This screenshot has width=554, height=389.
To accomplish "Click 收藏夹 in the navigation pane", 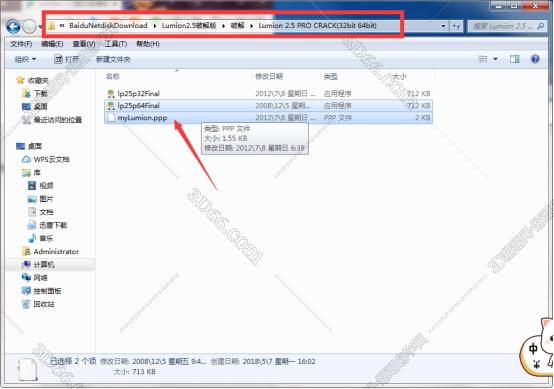I will point(38,81).
